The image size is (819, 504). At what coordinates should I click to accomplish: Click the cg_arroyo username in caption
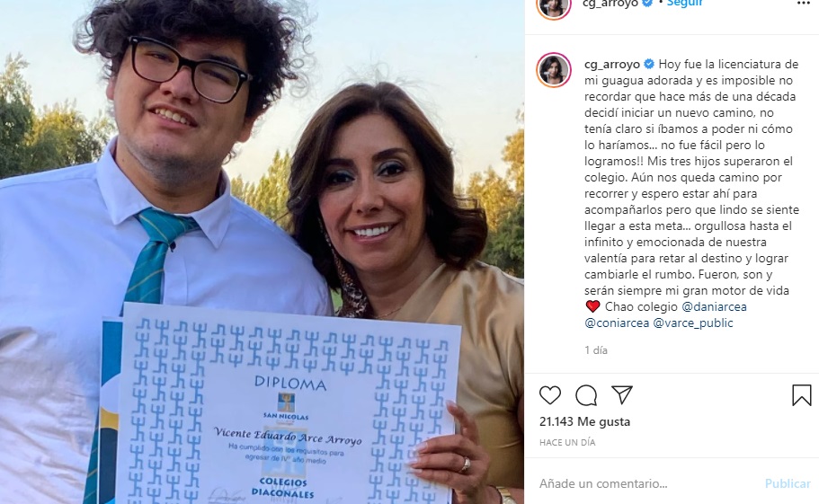(612, 64)
